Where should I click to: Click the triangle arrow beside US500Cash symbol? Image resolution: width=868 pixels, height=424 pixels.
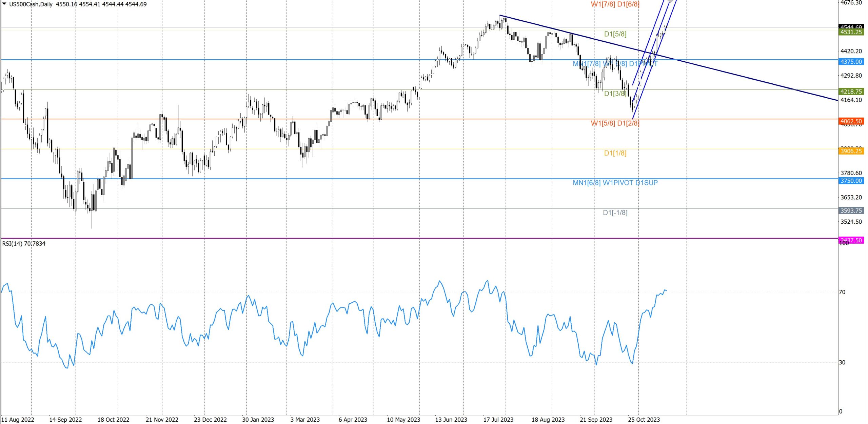4,4
